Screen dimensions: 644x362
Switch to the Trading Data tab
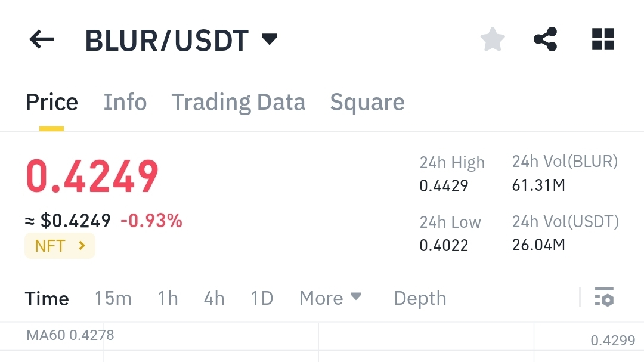pos(238,102)
